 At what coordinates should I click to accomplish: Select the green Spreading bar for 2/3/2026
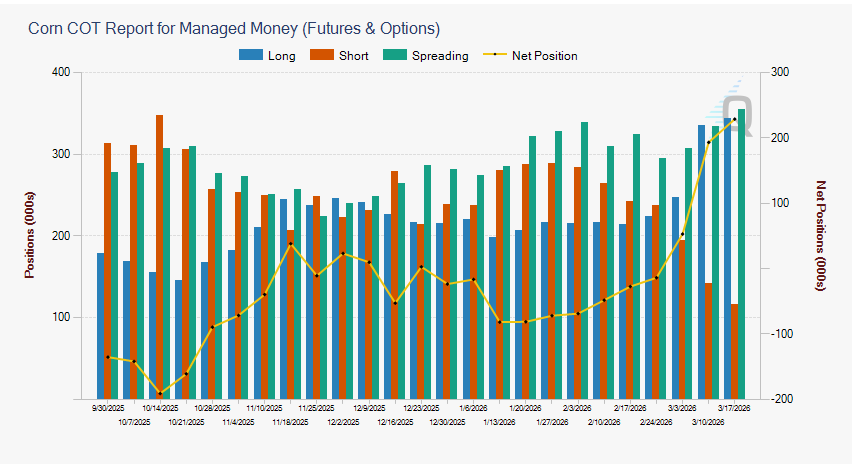[x=585, y=260]
